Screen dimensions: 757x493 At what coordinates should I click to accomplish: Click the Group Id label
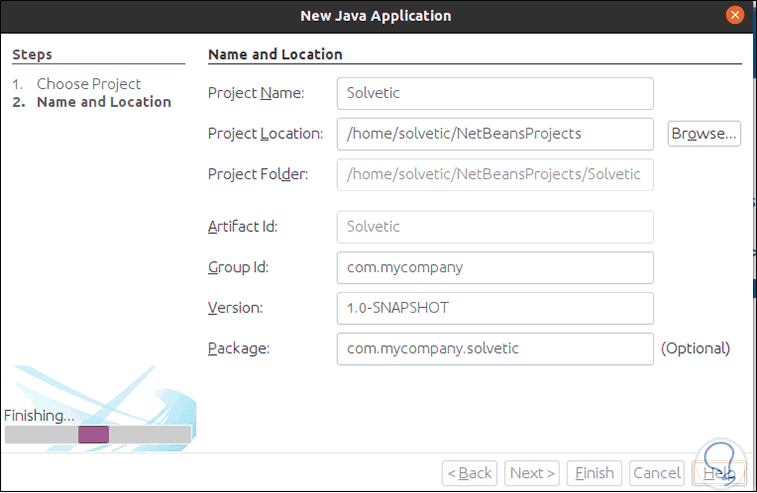coord(238,267)
